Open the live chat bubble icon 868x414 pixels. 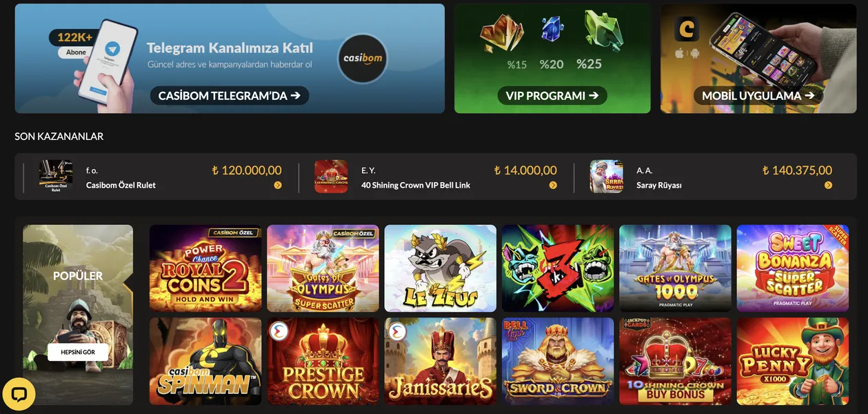19,394
